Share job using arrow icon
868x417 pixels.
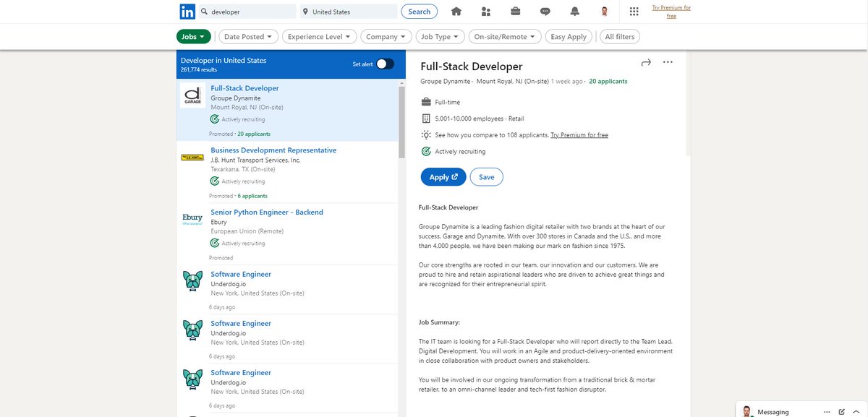[x=646, y=63]
